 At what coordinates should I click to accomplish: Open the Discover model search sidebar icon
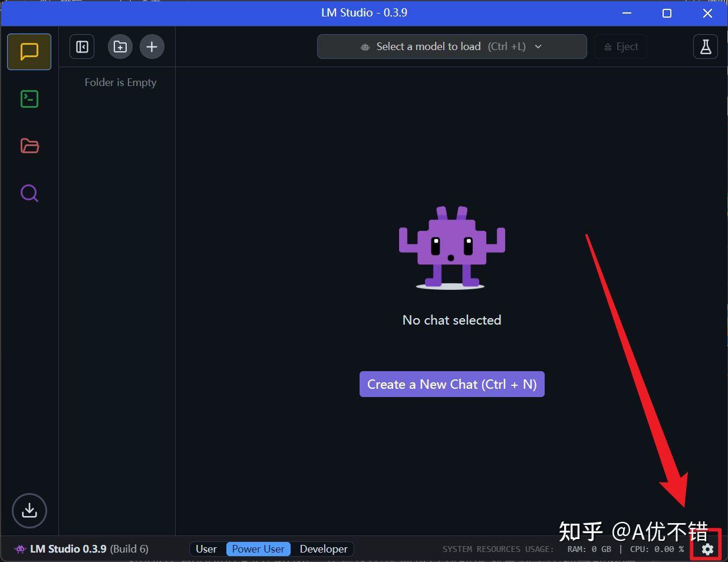tap(29, 193)
